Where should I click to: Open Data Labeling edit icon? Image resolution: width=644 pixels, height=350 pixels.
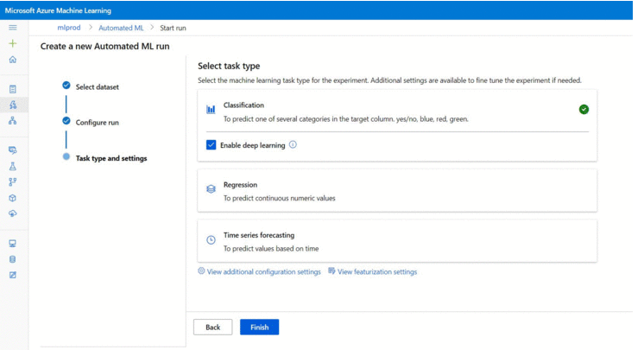pos(13,275)
